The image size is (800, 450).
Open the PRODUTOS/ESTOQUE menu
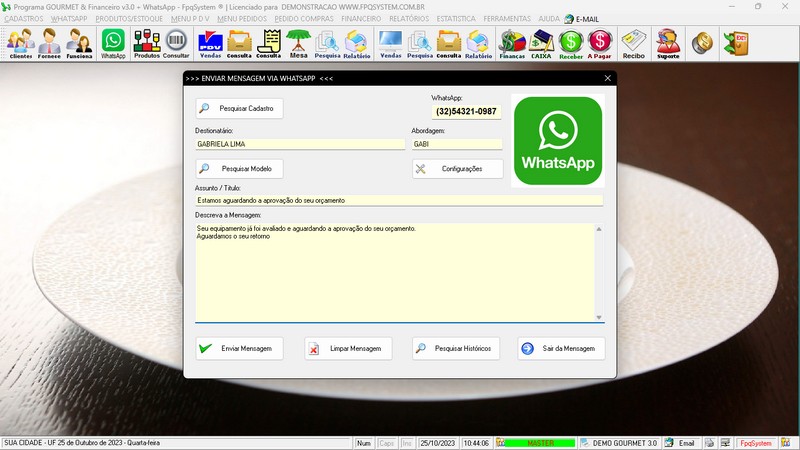(x=129, y=19)
